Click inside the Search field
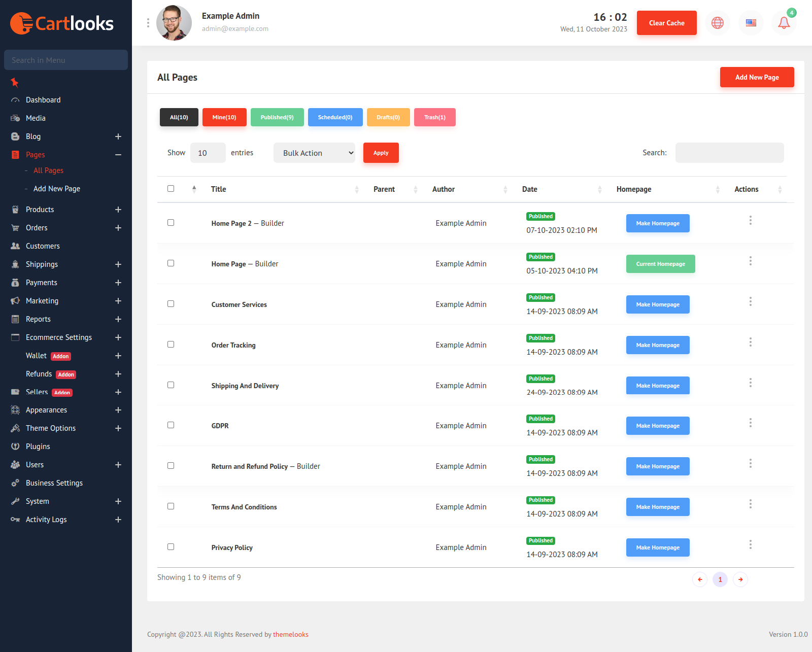 click(x=729, y=152)
